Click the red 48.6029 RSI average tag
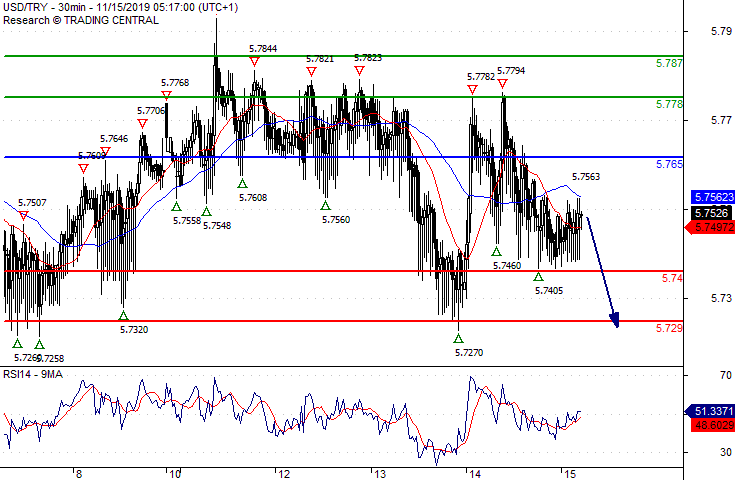 point(713,425)
